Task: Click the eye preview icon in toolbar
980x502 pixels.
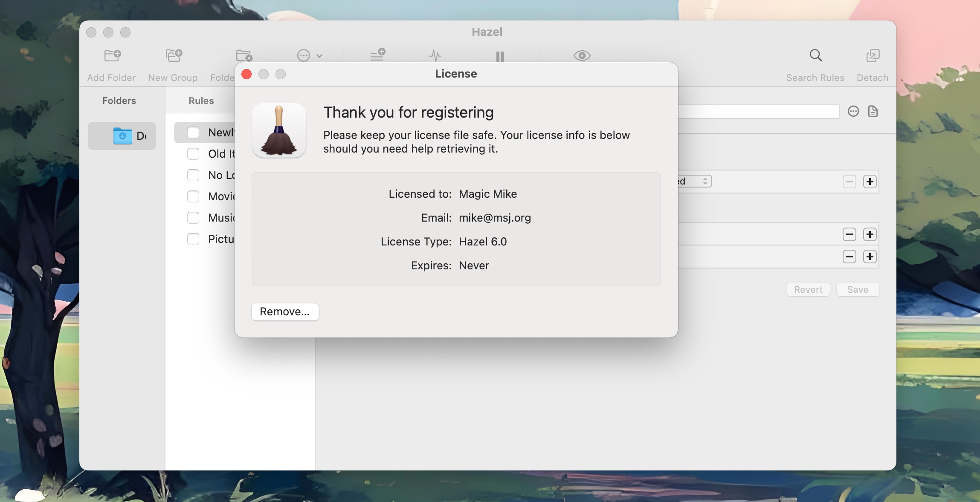Action: point(582,55)
